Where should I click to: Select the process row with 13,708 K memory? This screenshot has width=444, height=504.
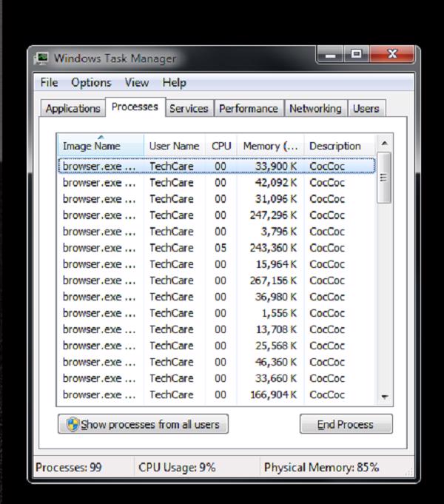pos(216,329)
